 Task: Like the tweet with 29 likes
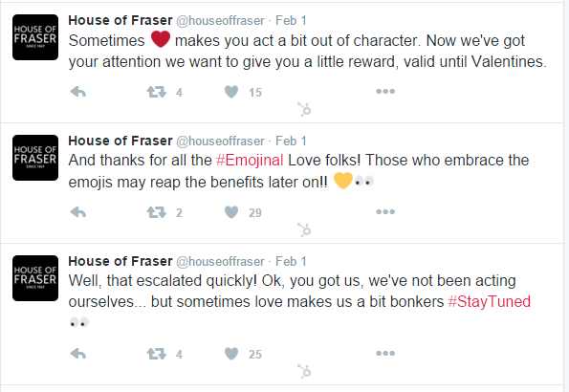point(231,212)
